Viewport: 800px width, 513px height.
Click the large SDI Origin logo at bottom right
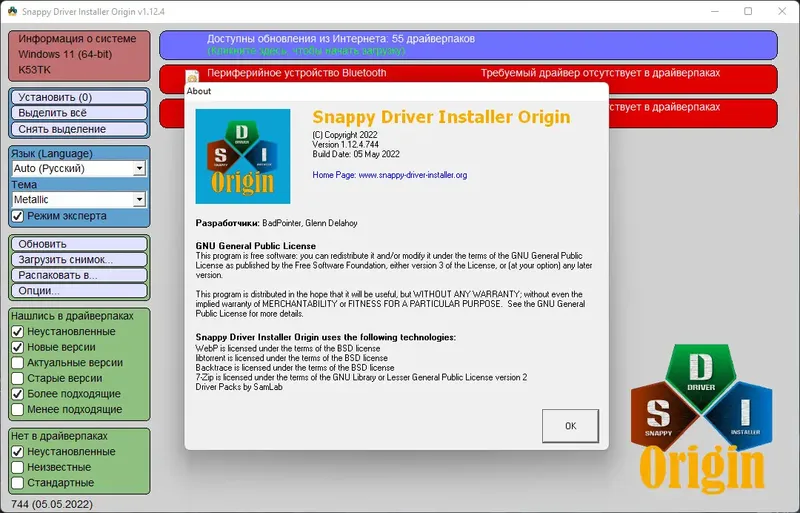(702, 417)
